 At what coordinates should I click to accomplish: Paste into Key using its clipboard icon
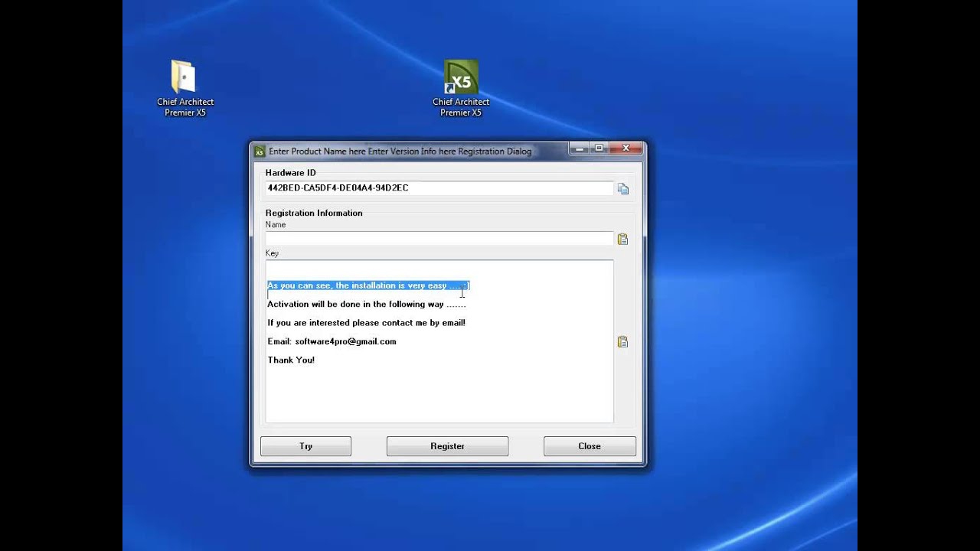pos(622,341)
